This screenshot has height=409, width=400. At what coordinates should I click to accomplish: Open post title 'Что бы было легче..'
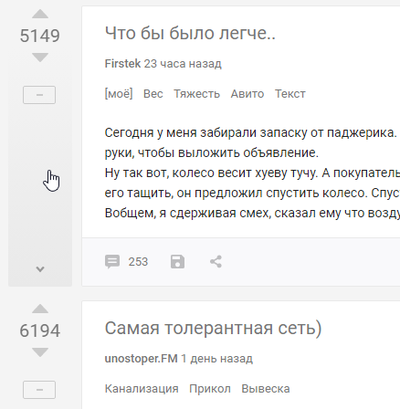point(190,33)
